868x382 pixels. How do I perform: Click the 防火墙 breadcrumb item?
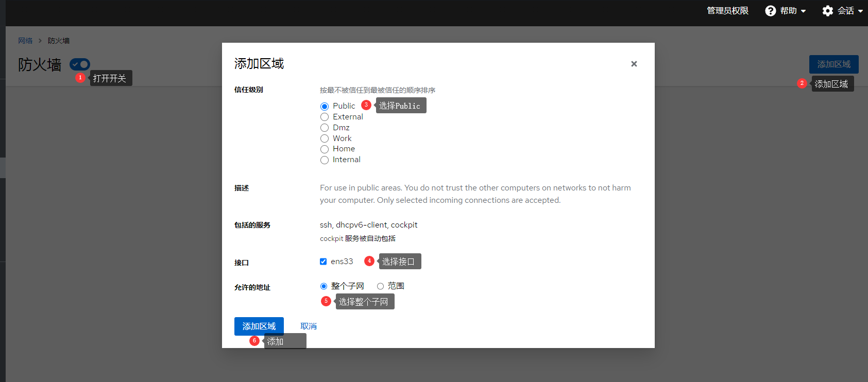pos(59,41)
